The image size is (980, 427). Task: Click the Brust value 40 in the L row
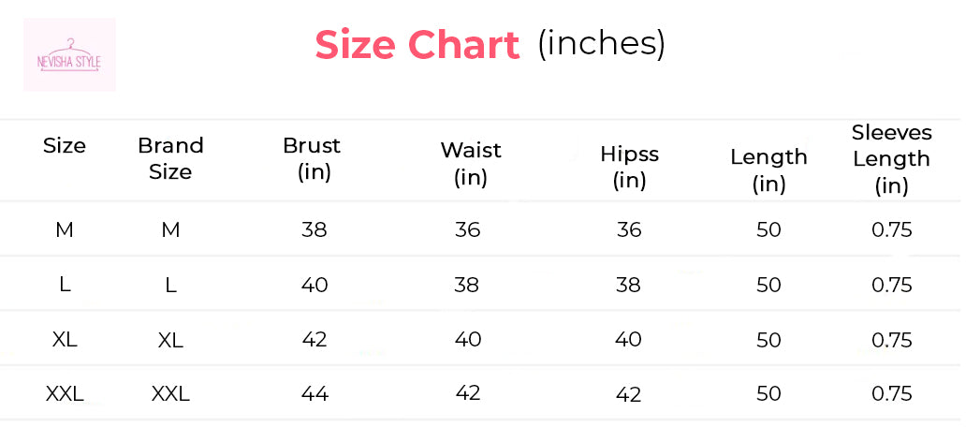click(x=314, y=285)
